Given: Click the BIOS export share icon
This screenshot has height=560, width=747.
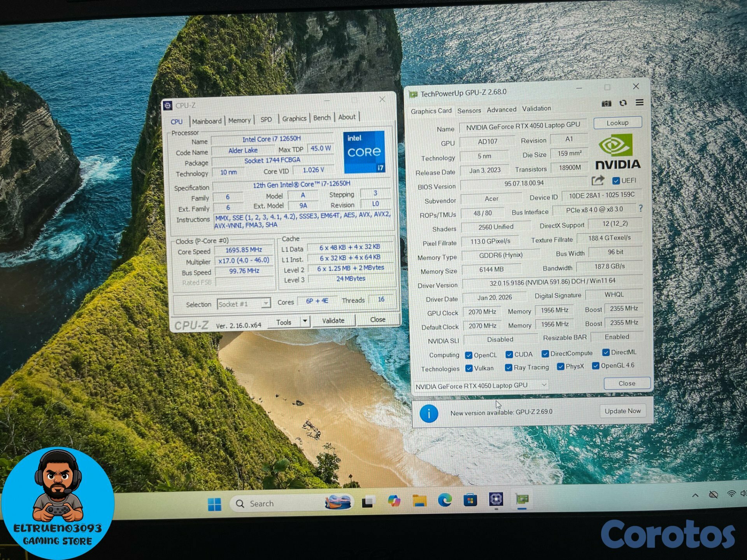Looking at the screenshot, I should coord(598,180).
